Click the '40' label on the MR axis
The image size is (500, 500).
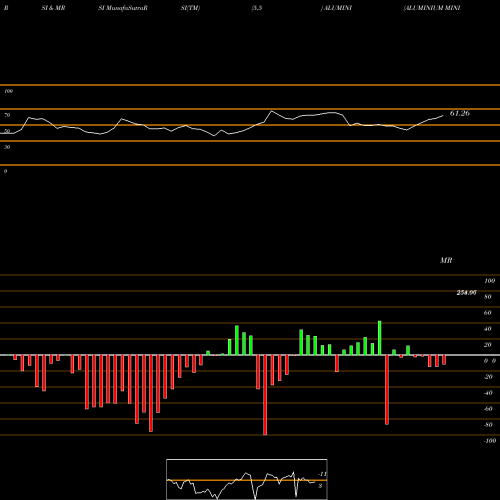pos(488,329)
